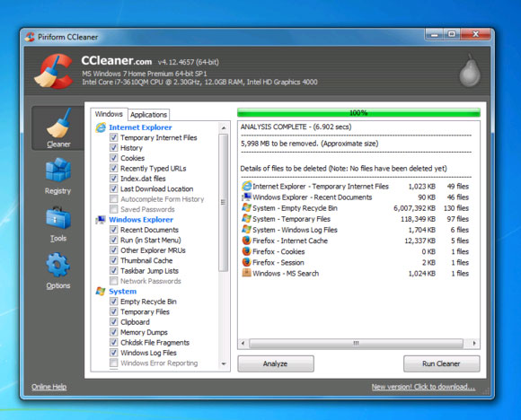Uncheck the Empty Recycle Bin checkbox
This screenshot has width=521, height=420.
click(x=114, y=302)
